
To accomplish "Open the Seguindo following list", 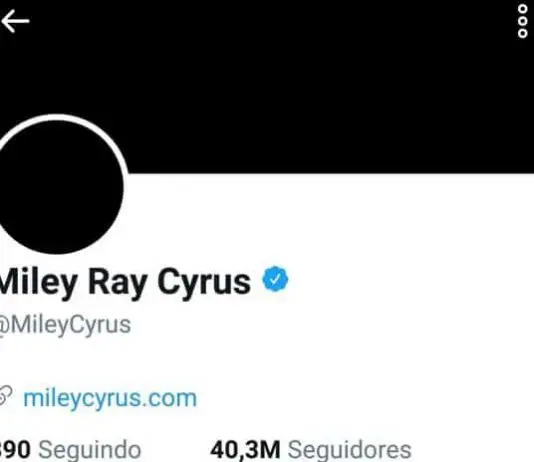I will 70,450.
